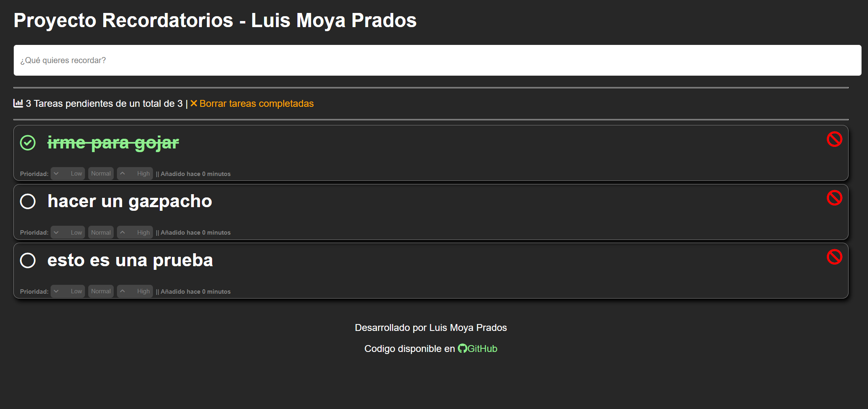
Task: Mark "hacer un gazpacho" as completed
Action: coord(28,201)
